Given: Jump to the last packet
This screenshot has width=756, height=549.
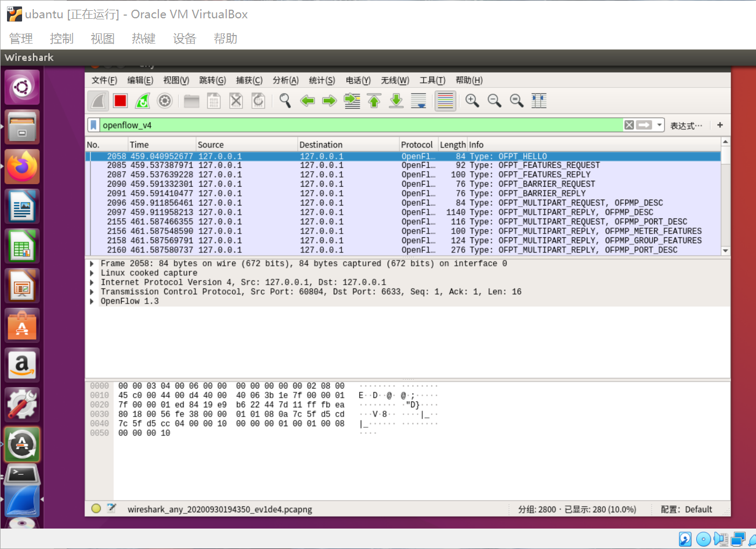Looking at the screenshot, I should coord(396,101).
